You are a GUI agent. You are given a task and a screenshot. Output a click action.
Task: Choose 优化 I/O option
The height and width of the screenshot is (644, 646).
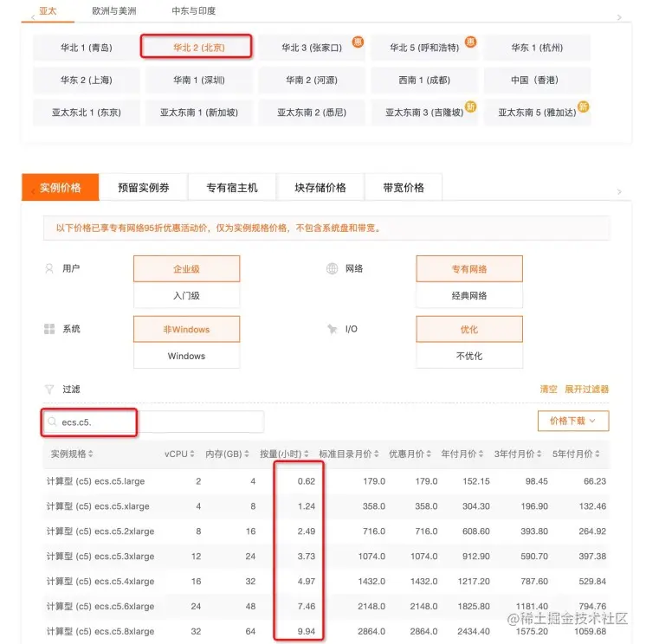[x=469, y=329]
